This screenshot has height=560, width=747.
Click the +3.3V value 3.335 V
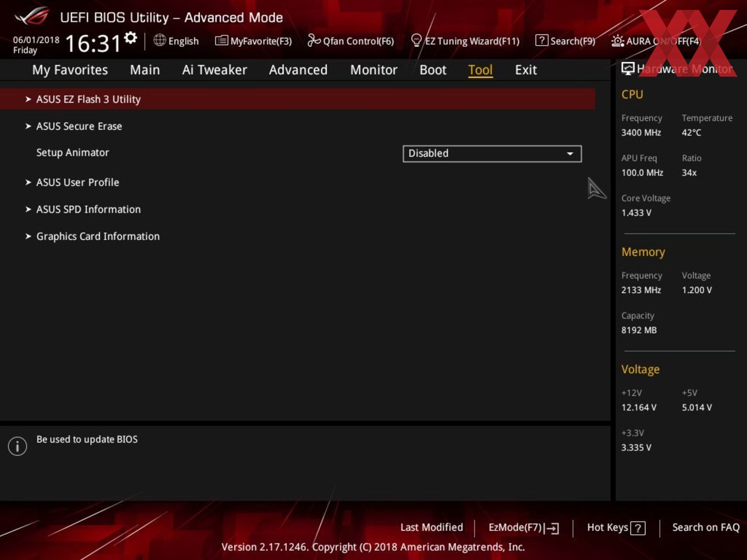[x=636, y=447]
